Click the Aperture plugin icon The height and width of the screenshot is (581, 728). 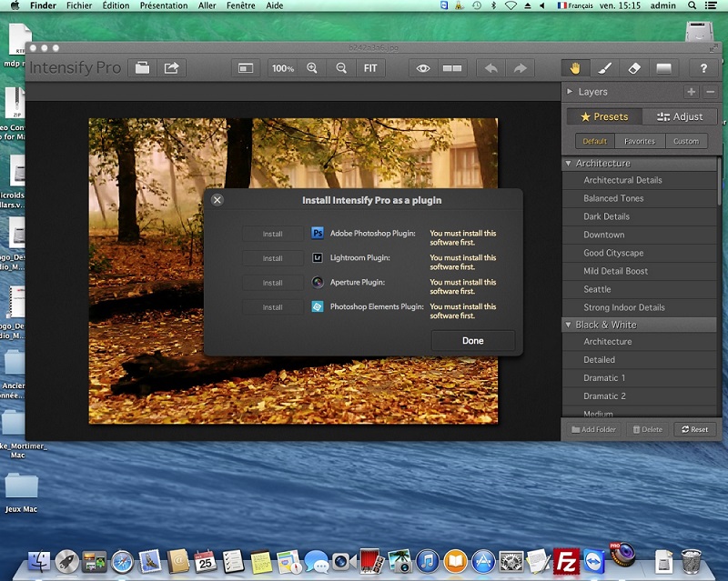coord(318,282)
